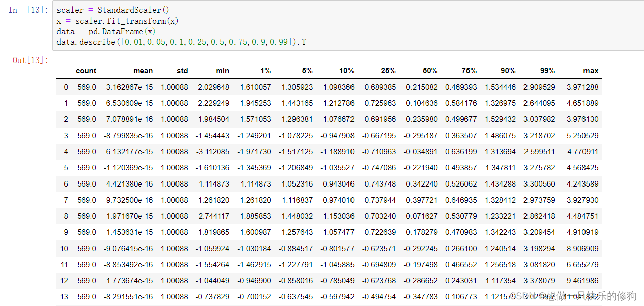This screenshot has width=644, height=306.
Task: Click the code cell input area
Action: point(347,26)
